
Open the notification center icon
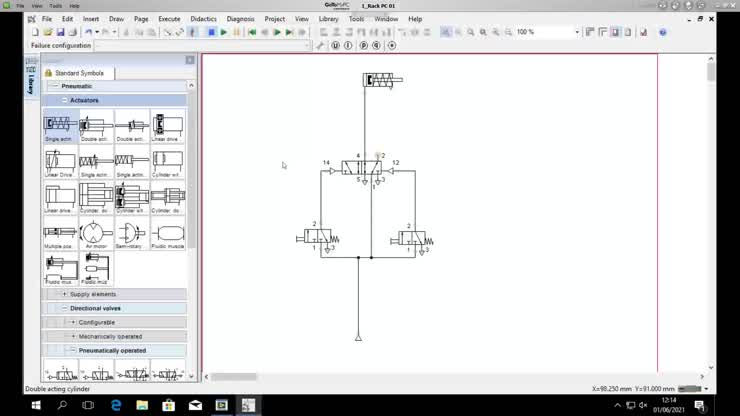tap(700, 405)
